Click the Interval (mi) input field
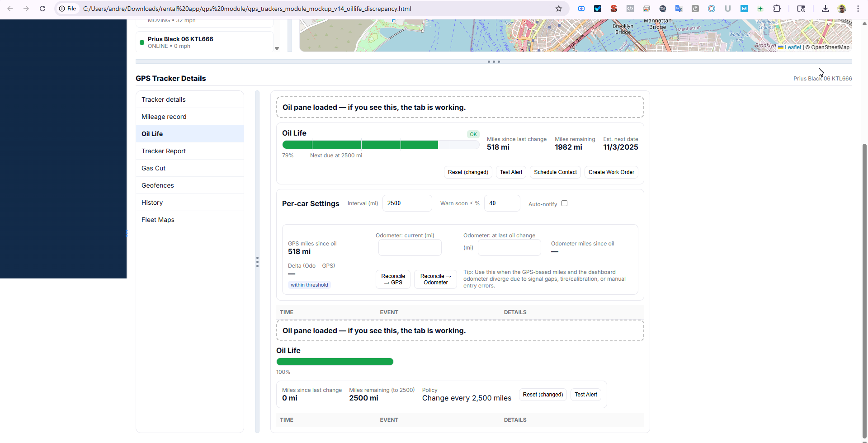Screen dimensions: 868x443 tap(407, 203)
